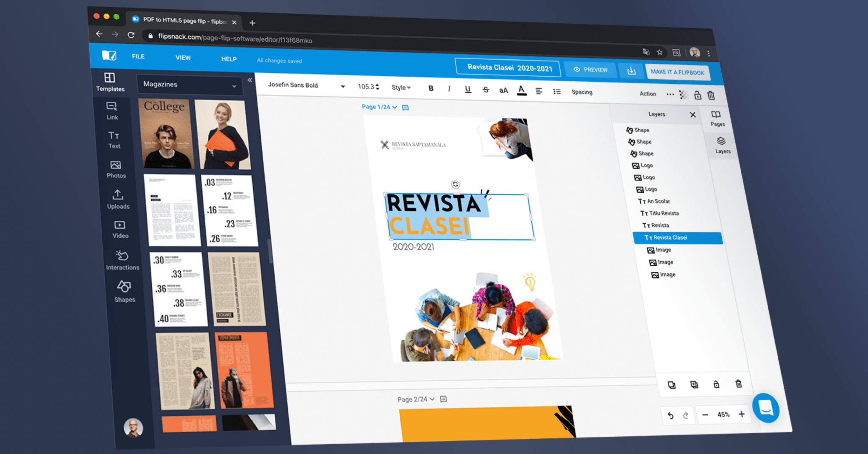
Task: Open the text color picker
Action: tap(521, 90)
